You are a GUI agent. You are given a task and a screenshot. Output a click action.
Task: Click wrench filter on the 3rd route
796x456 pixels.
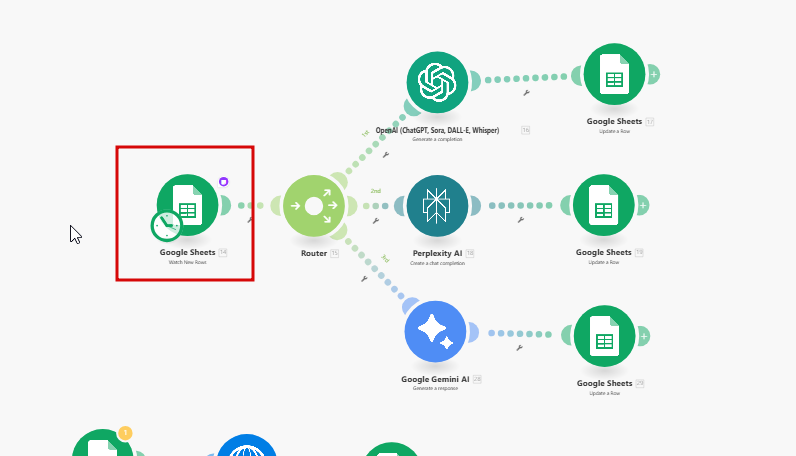364,279
